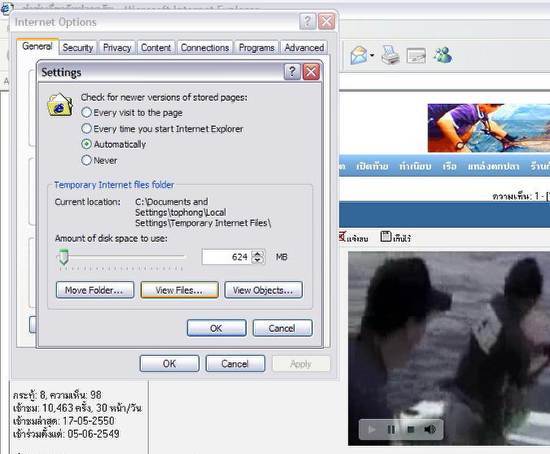Open the ทำเนียบ navigation menu link
The image size is (550, 454).
click(415, 166)
